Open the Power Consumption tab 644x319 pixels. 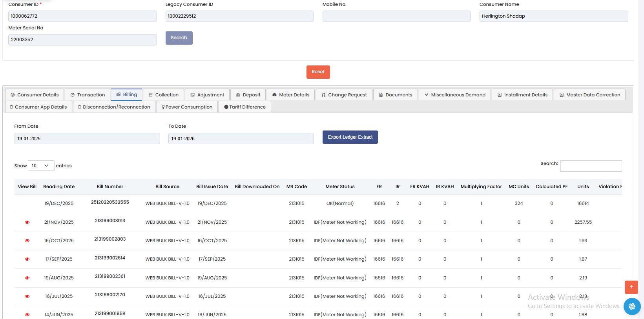pos(187,107)
